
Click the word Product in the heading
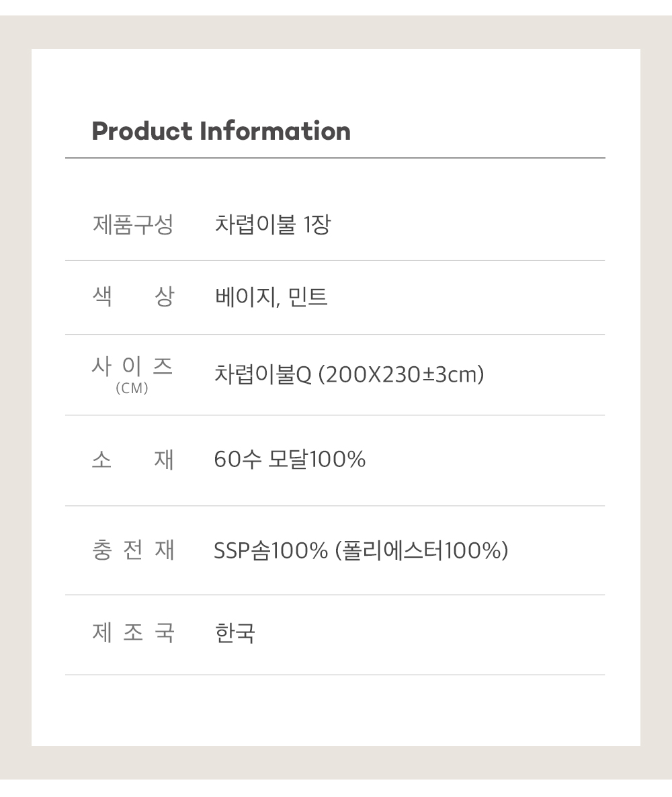[142, 131]
